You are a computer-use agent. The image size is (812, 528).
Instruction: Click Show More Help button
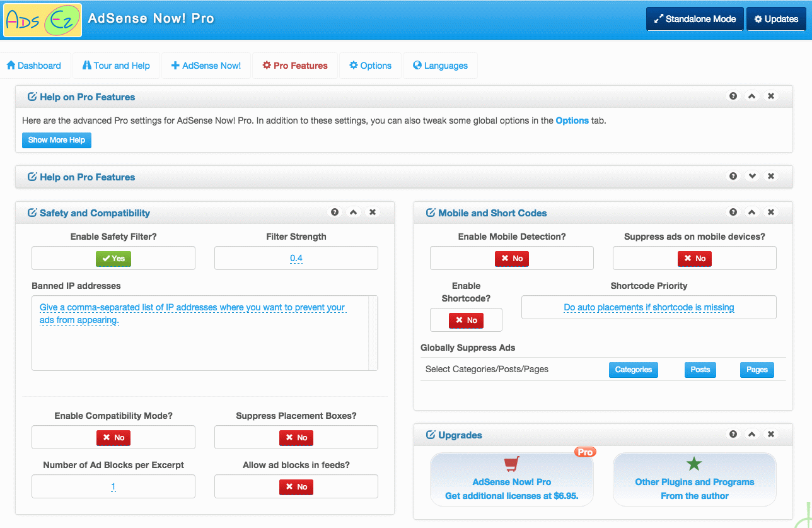click(57, 140)
